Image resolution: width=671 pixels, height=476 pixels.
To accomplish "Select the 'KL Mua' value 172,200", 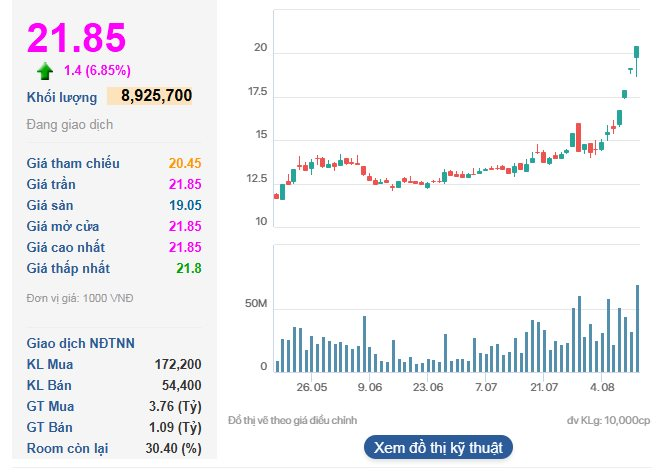I will 178,364.
